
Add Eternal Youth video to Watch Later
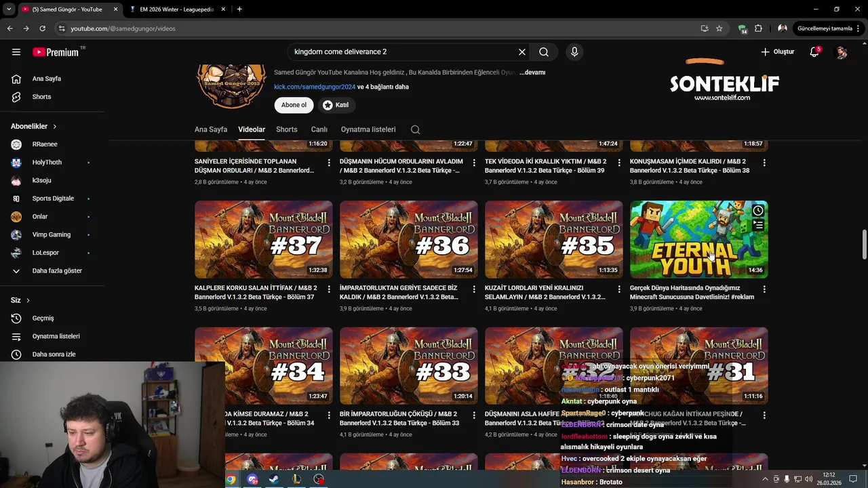point(758,211)
